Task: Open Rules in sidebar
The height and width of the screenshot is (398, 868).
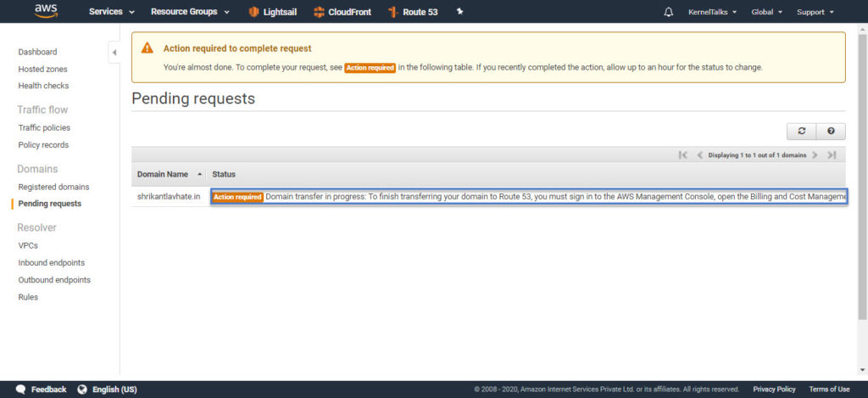Action: 28,296
